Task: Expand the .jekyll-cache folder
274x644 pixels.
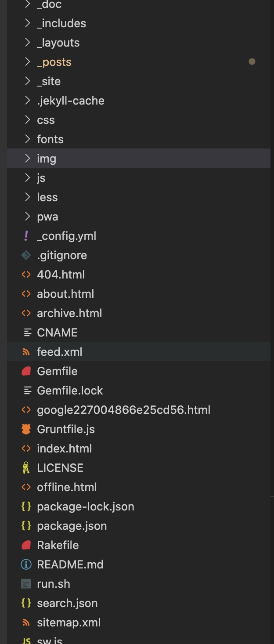Action: point(70,101)
